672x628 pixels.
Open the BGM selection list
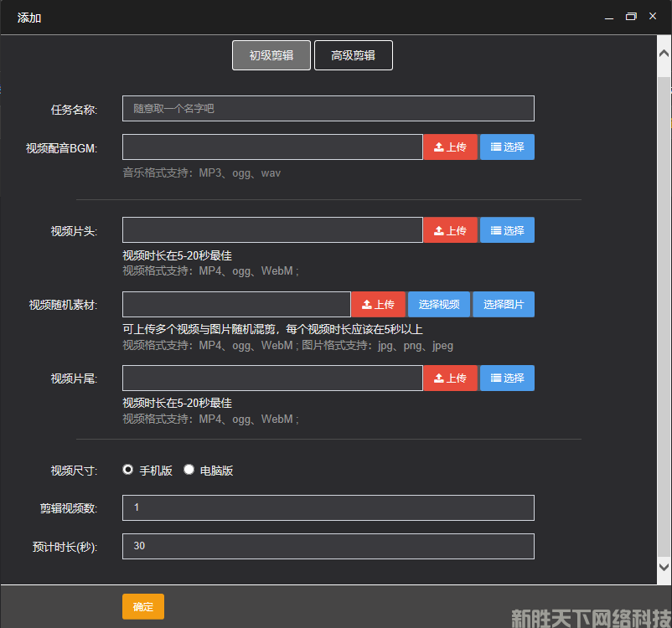click(x=507, y=147)
